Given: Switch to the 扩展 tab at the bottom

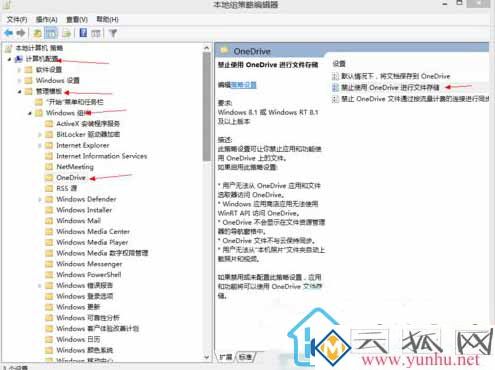Looking at the screenshot, I should tap(226, 357).
